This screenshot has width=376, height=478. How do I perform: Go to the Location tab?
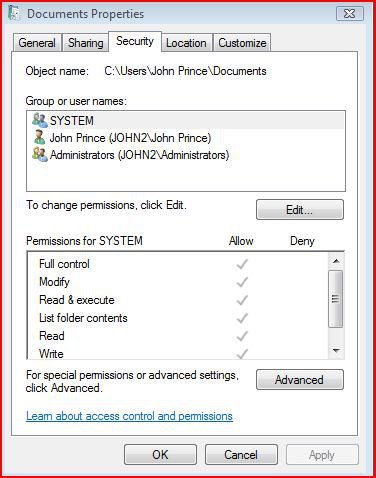click(186, 43)
